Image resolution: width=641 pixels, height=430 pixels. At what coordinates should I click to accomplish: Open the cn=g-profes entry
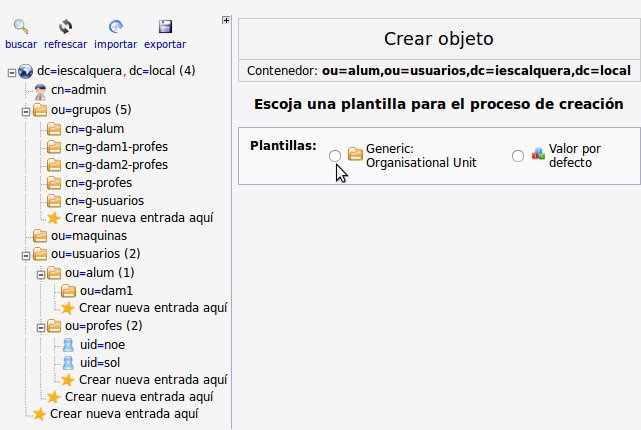[99, 183]
